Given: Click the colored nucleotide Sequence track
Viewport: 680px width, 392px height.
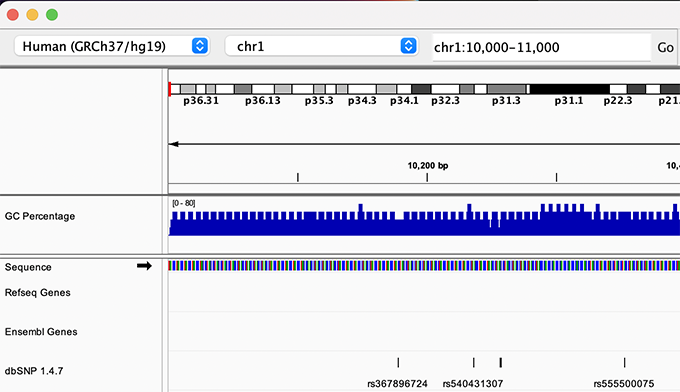Looking at the screenshot, I should [424, 265].
